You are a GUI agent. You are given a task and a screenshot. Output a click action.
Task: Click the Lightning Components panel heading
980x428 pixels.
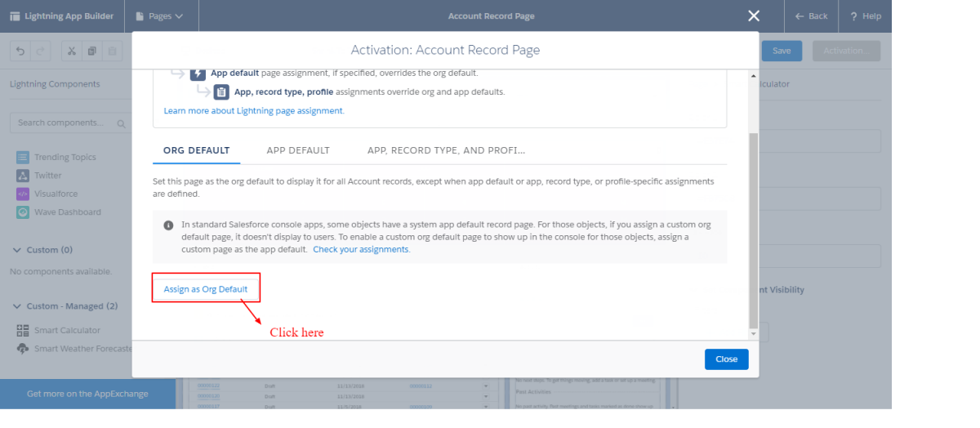pyautogui.click(x=55, y=83)
